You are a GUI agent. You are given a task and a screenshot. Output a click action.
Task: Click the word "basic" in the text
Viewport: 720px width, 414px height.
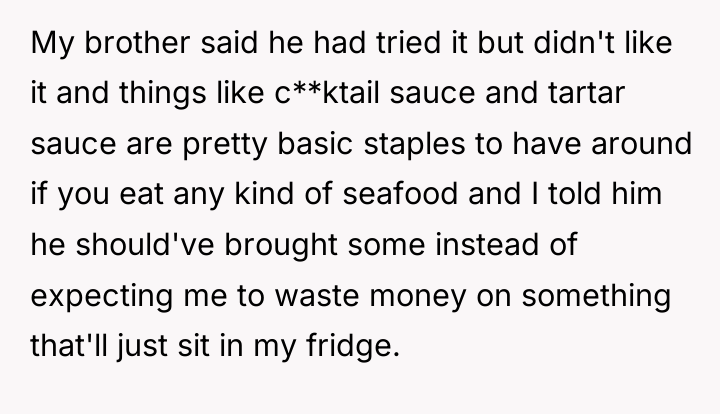[x=315, y=143]
